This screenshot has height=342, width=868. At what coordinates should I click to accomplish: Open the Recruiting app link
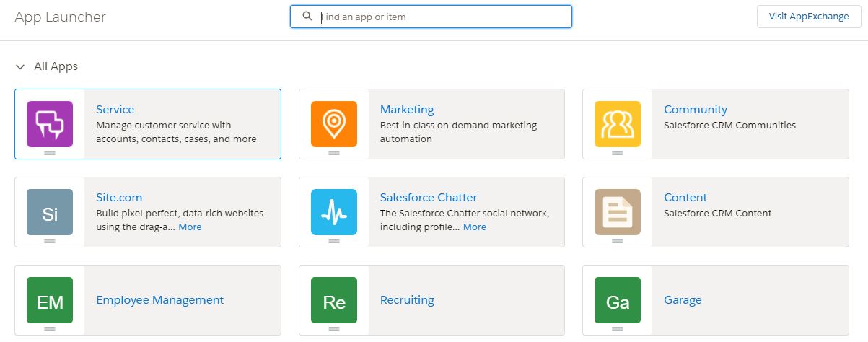pyautogui.click(x=407, y=300)
